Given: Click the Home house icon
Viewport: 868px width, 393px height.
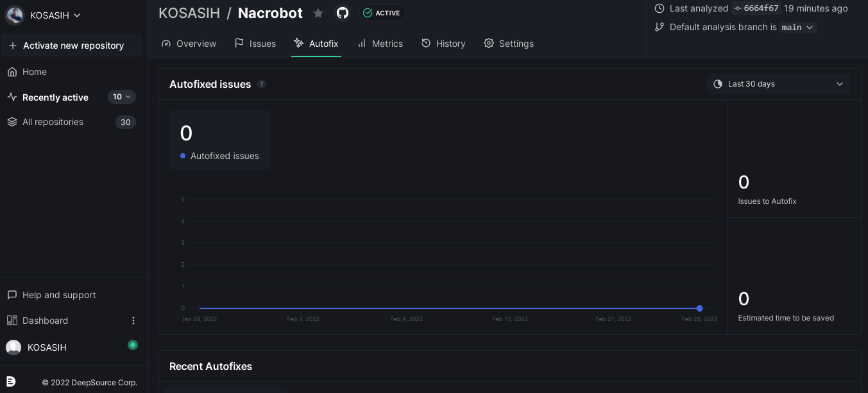Looking at the screenshot, I should pos(12,72).
